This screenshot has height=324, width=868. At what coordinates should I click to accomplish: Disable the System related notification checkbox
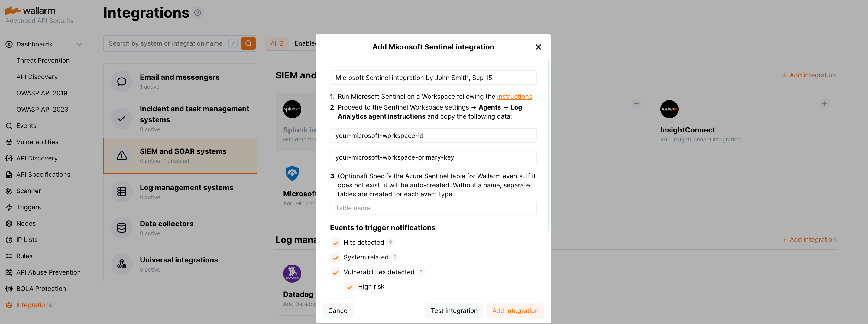335,257
